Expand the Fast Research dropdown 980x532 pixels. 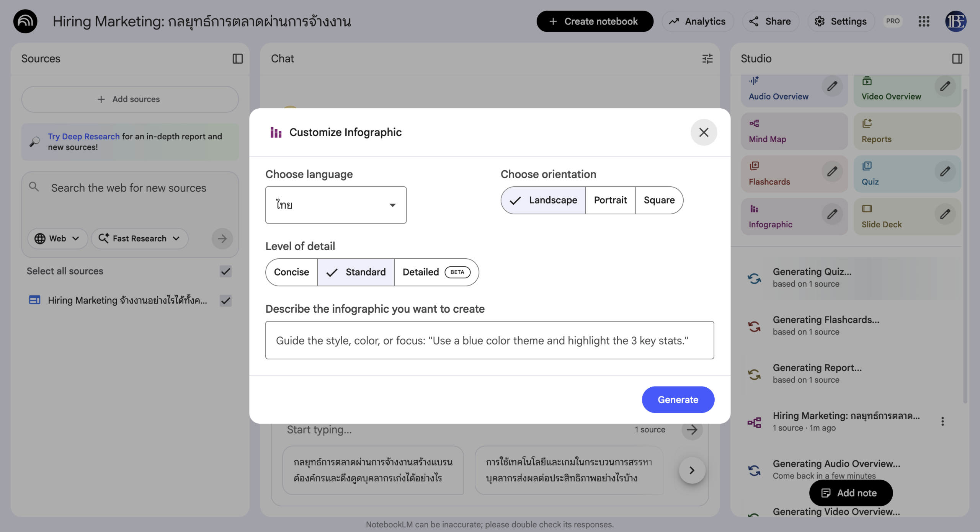pyautogui.click(x=139, y=238)
